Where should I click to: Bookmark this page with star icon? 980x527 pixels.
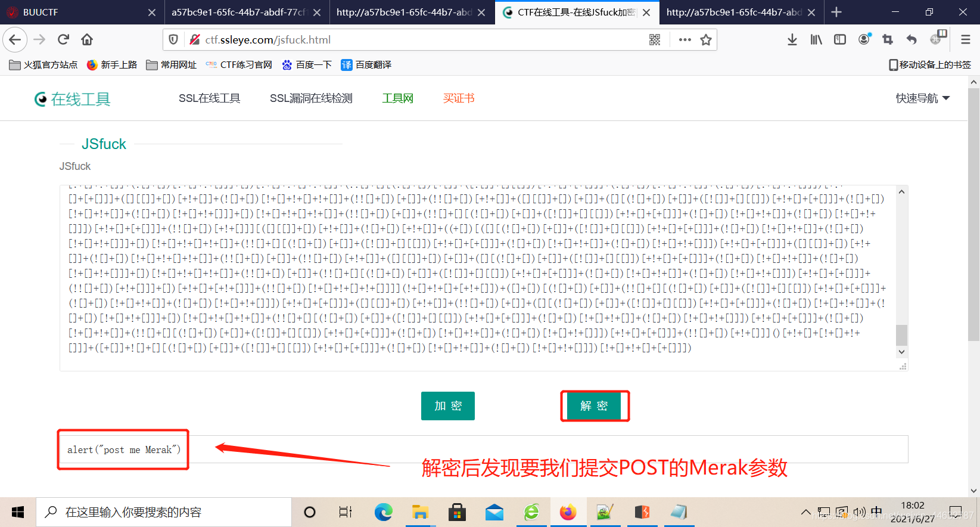706,40
